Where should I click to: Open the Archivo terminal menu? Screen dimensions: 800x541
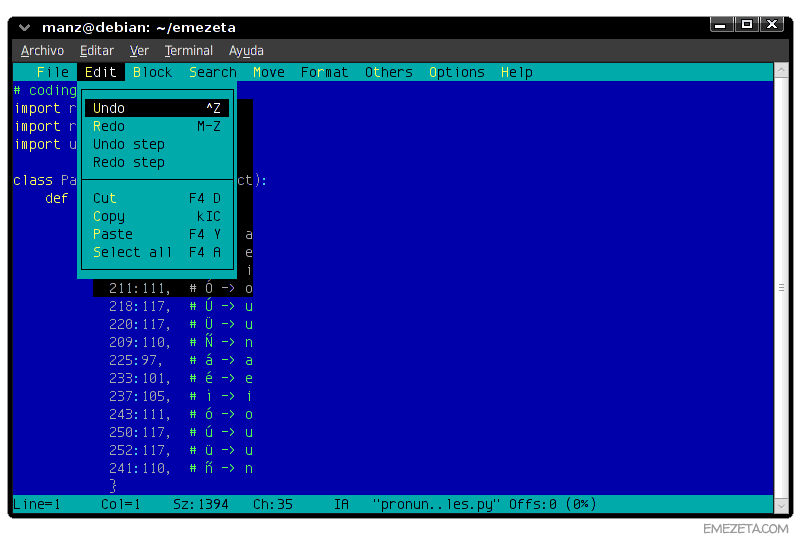42,51
